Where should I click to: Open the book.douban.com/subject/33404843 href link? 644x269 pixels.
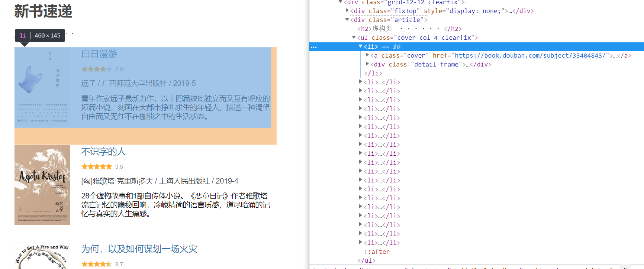coord(530,55)
